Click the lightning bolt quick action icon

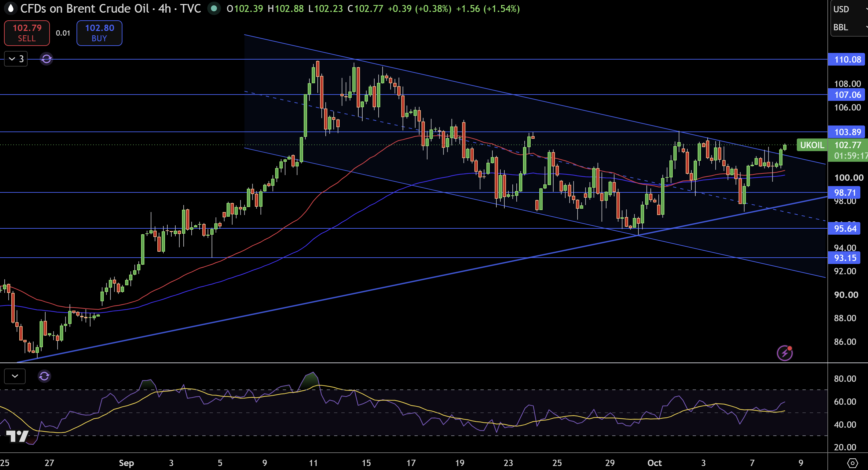(x=785, y=353)
